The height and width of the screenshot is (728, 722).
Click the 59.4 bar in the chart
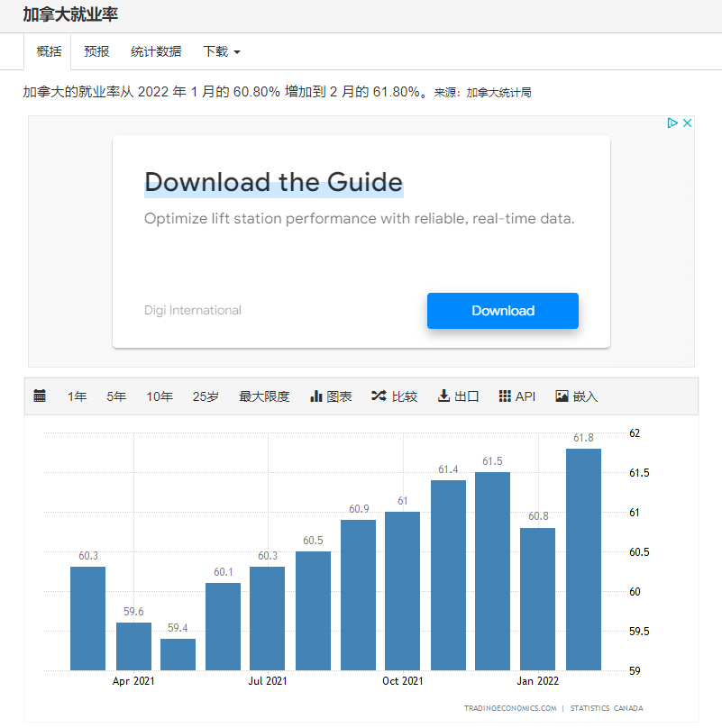(178, 655)
